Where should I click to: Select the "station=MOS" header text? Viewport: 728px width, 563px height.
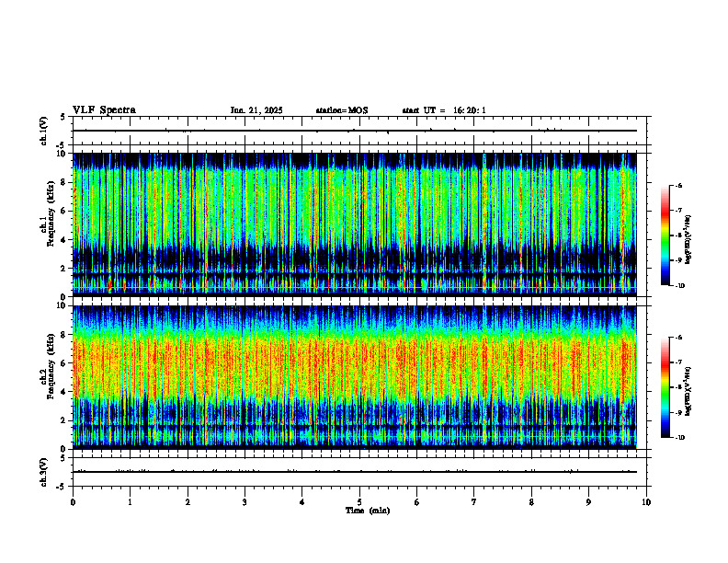click(x=342, y=110)
